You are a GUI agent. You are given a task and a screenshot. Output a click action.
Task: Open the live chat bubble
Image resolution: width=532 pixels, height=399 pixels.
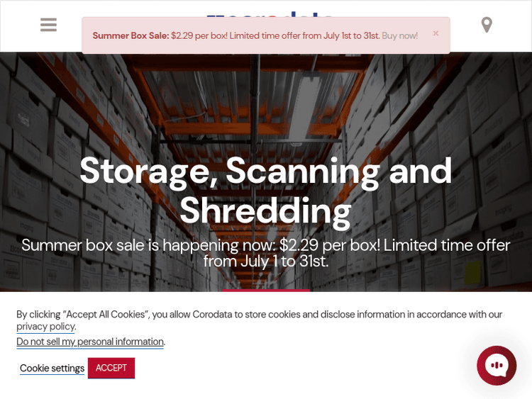[x=497, y=365]
